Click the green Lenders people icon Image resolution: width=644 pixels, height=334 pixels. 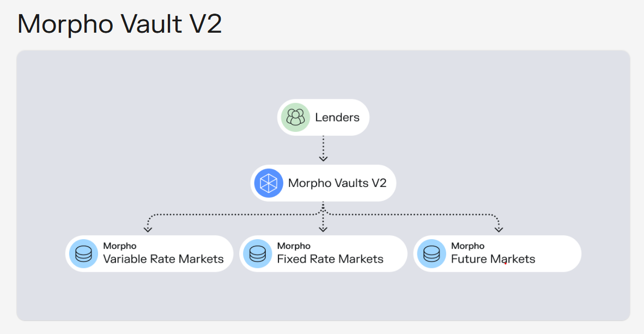coord(295,118)
